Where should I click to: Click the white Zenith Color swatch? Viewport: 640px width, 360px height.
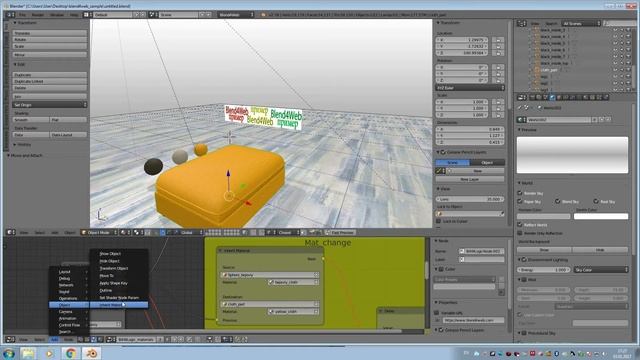coord(601,216)
